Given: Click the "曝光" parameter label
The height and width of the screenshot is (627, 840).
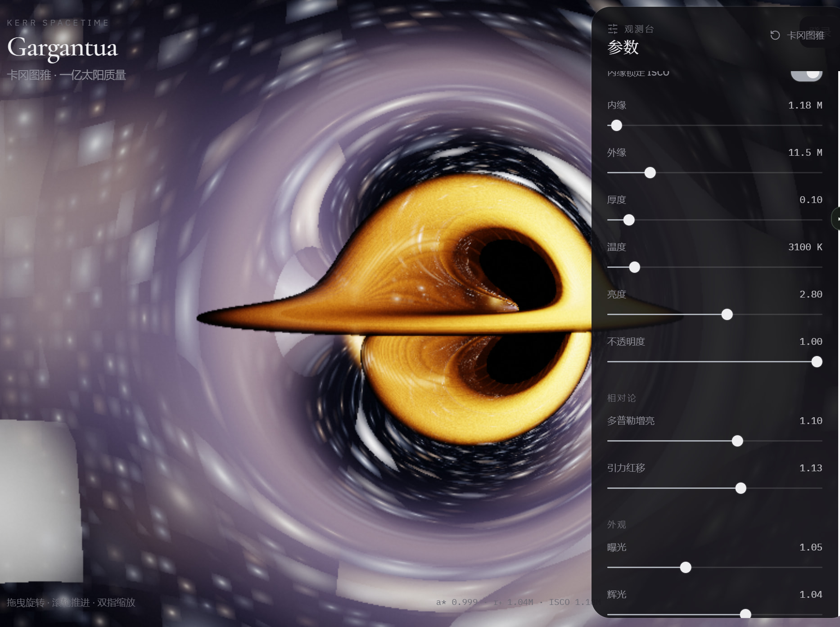Looking at the screenshot, I should [x=617, y=547].
